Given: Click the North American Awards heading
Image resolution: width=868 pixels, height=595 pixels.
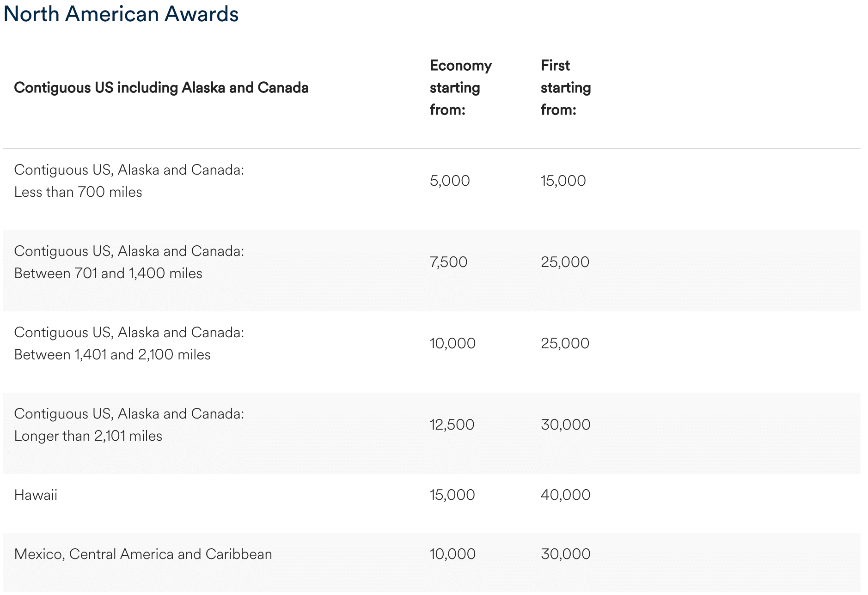Looking at the screenshot, I should click(121, 14).
